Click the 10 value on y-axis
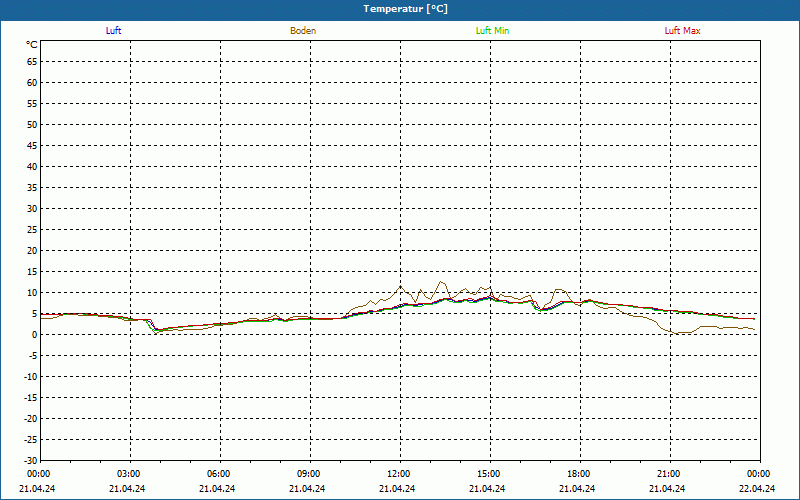The width and height of the screenshot is (800, 500). [x=32, y=293]
